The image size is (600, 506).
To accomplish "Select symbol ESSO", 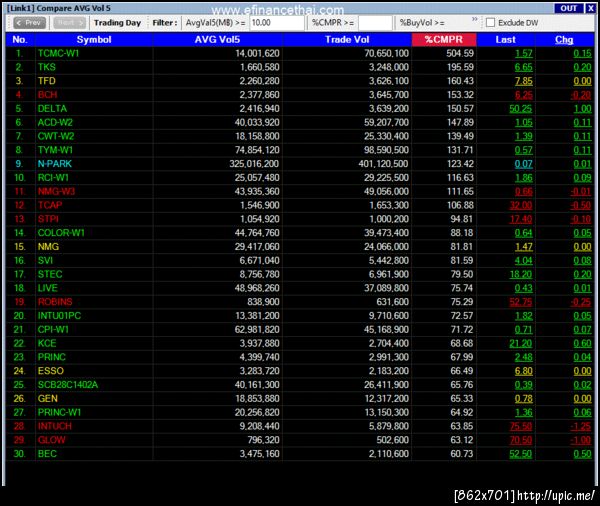I will (x=51, y=371).
